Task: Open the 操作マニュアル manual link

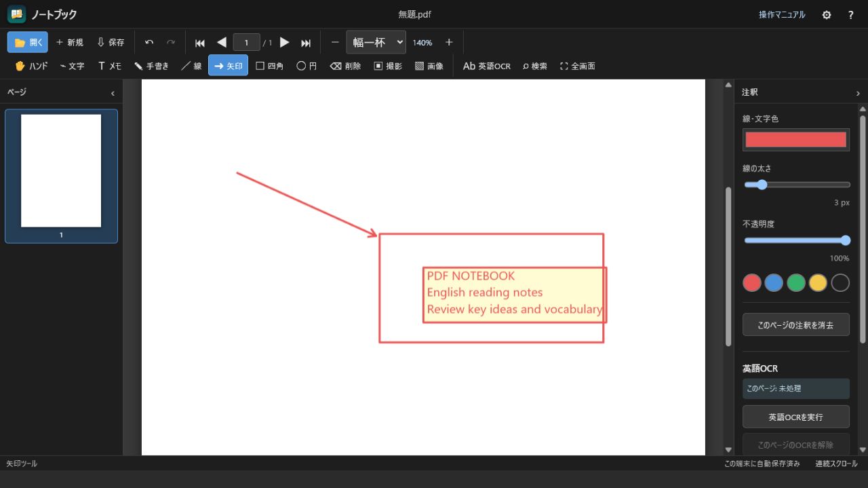Action: pos(782,14)
